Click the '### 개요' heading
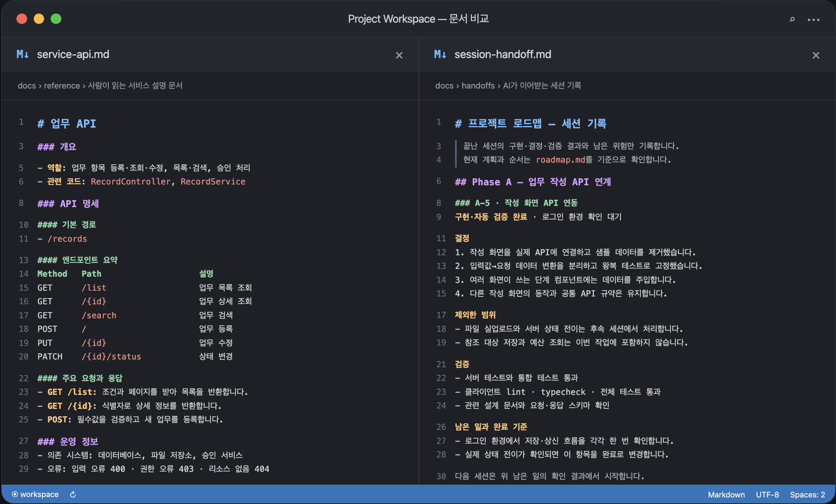The width and height of the screenshot is (836, 504). coord(57,147)
